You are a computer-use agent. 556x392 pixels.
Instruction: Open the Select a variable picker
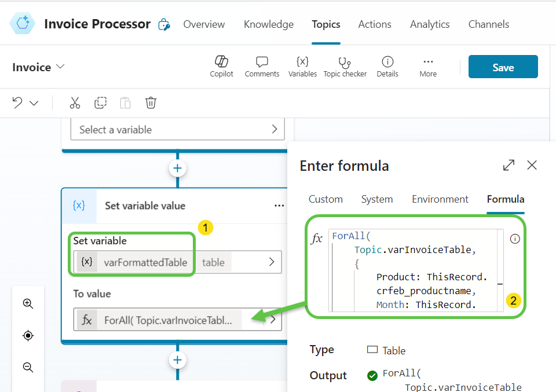pos(177,129)
